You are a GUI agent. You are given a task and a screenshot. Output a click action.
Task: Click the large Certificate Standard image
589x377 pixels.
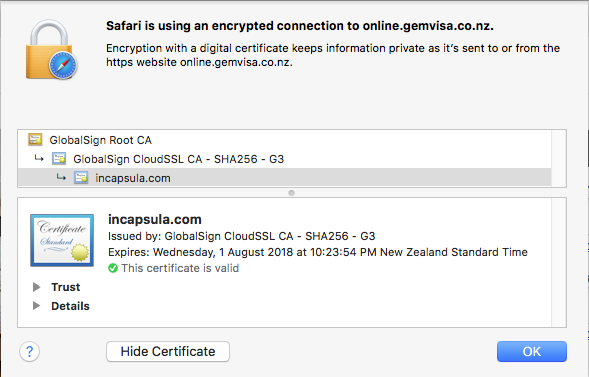pyautogui.click(x=62, y=240)
